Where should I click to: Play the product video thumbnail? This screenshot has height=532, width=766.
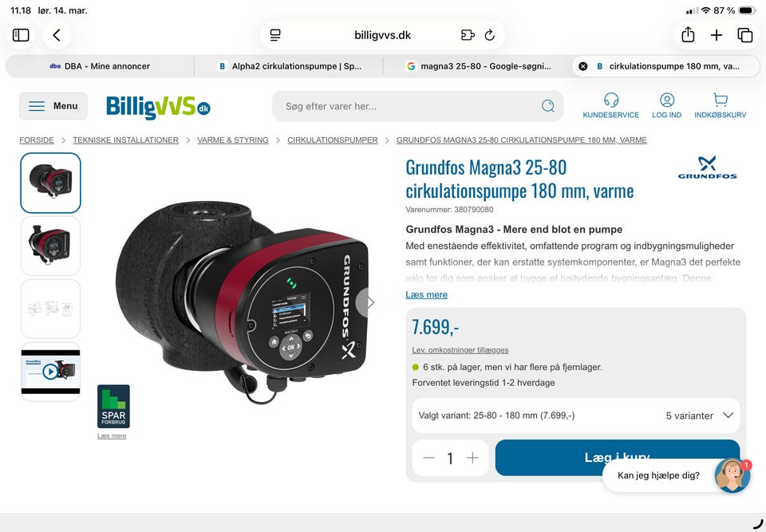pos(50,372)
